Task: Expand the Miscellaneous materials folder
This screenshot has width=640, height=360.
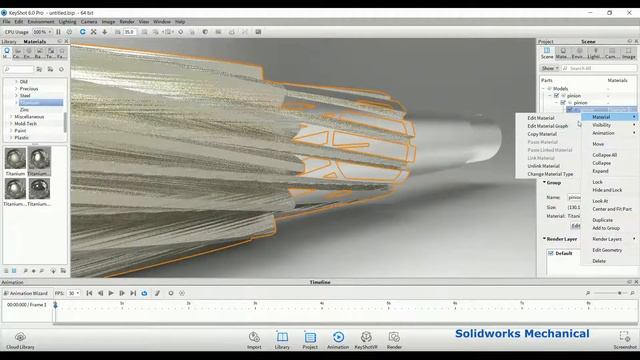Action: click(x=11, y=117)
